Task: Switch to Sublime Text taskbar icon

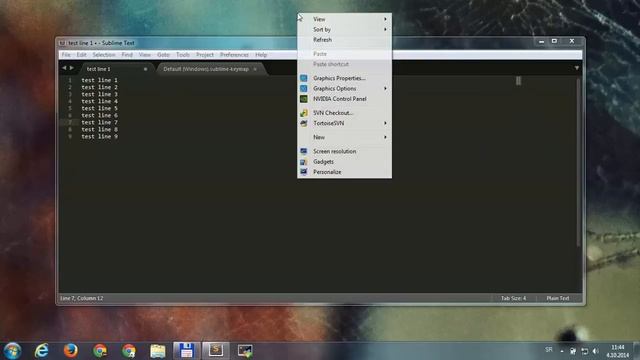Action: [x=216, y=351]
